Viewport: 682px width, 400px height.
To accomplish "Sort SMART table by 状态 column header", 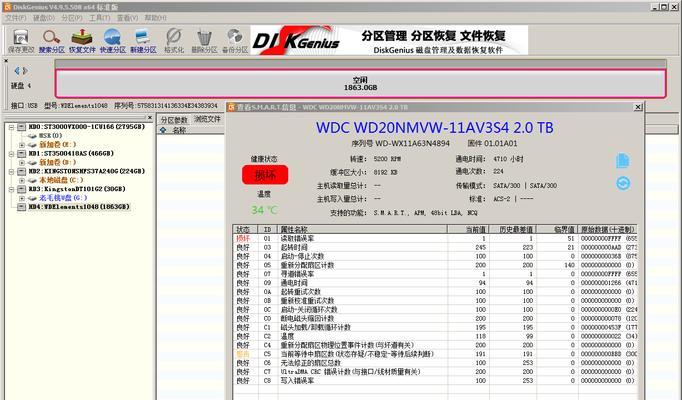I will click(x=245, y=229).
